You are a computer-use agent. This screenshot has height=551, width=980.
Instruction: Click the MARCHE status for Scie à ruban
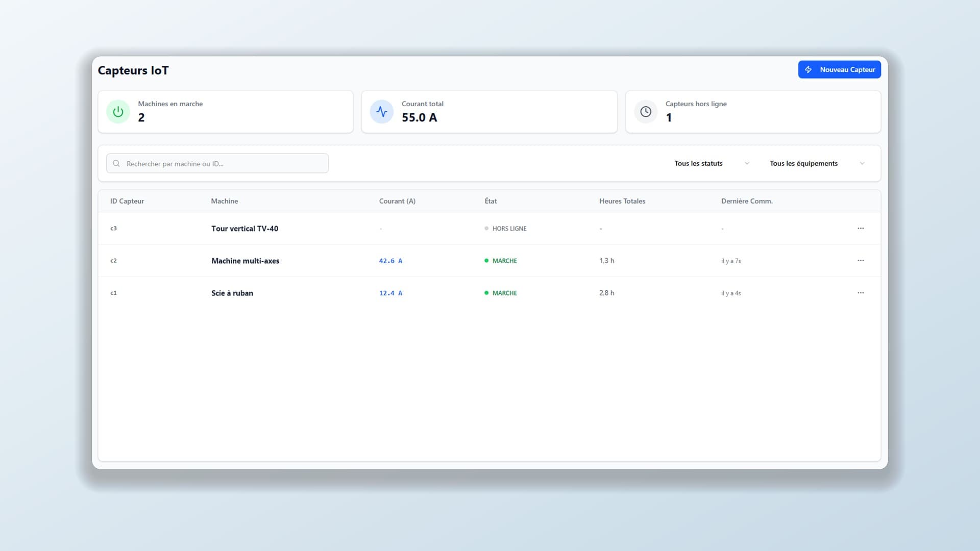point(501,293)
